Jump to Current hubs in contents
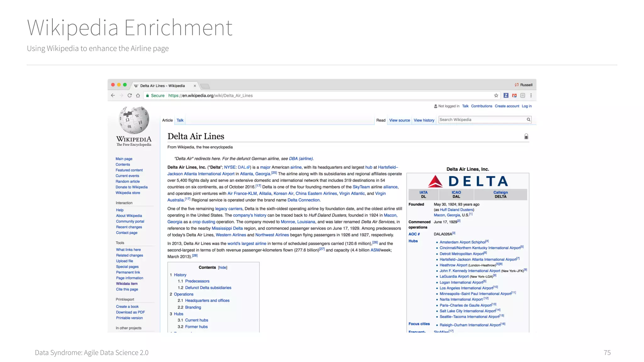The height and width of the screenshot is (362, 644). coord(197,320)
